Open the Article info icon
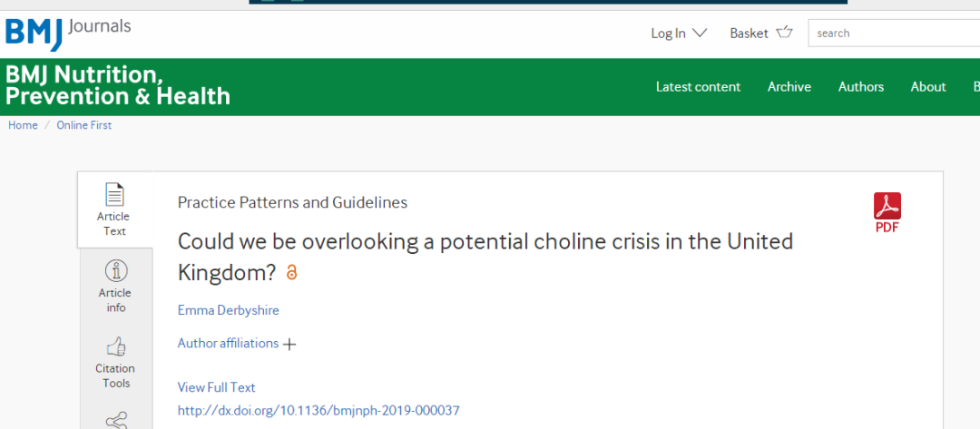This screenshot has width=980, height=429. click(x=116, y=271)
